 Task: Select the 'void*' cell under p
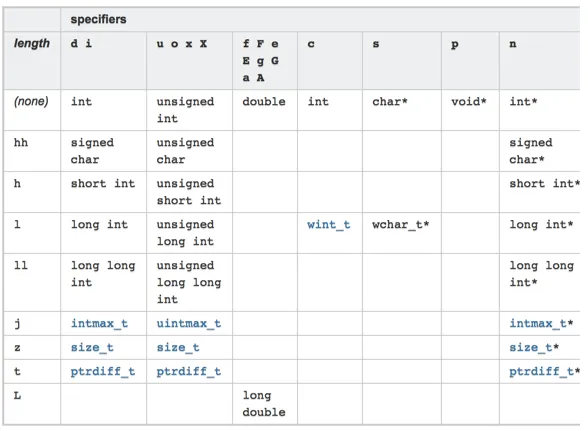pyautogui.click(x=469, y=102)
